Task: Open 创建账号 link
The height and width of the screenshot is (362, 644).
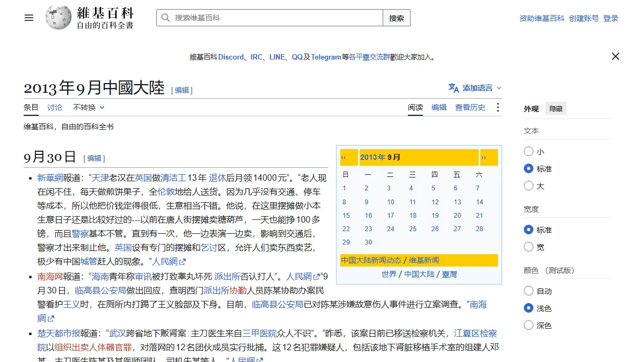Action: [x=584, y=18]
